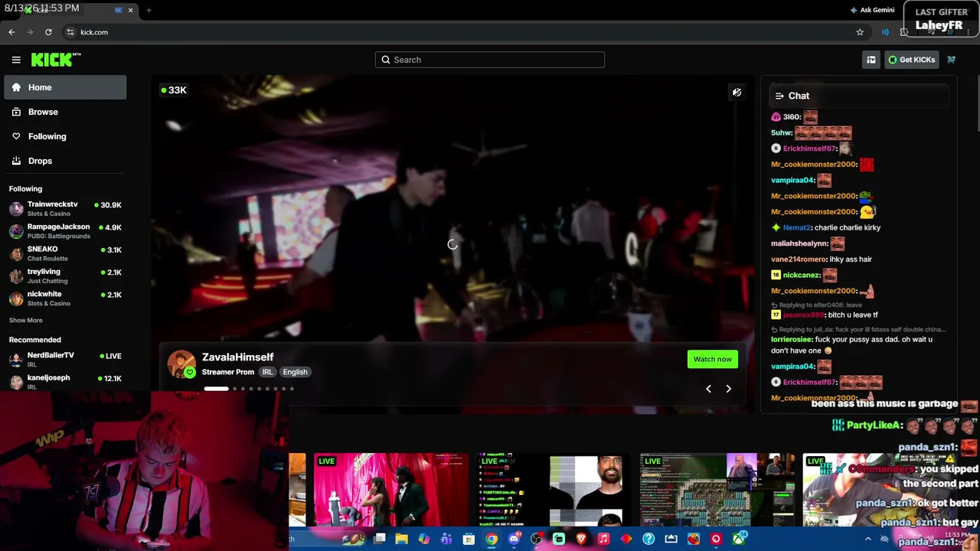
Task: Go back with the browser back arrow
Action: (11, 32)
